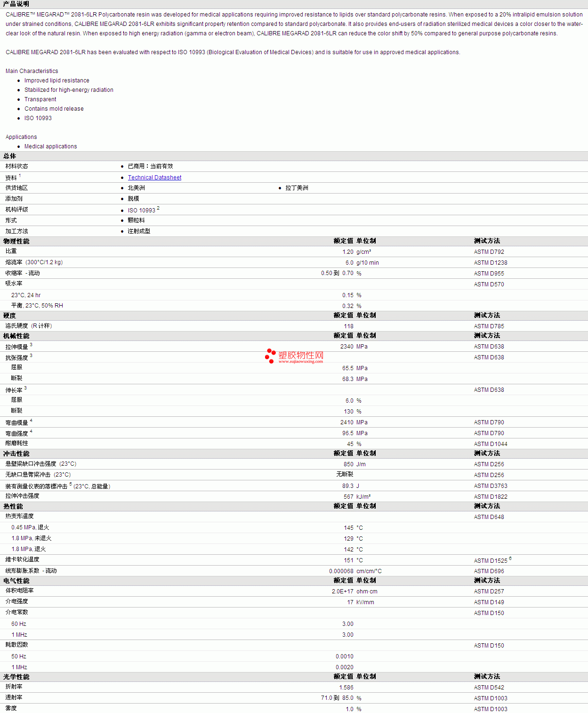Select the 介电强度 row label

pyautogui.click(x=16, y=601)
